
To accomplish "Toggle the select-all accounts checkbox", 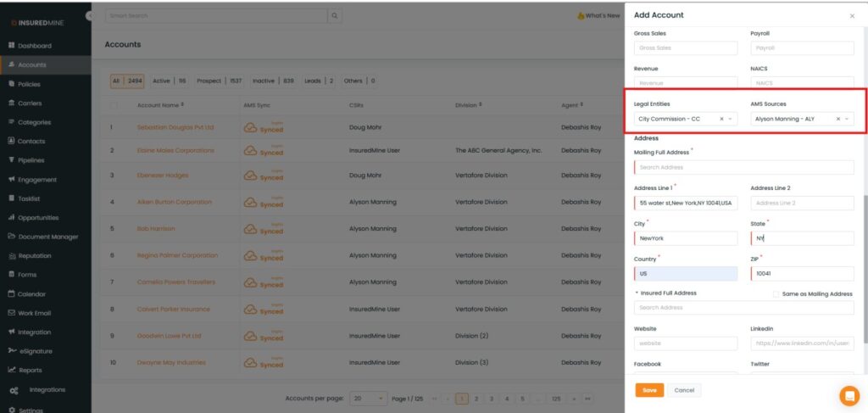I will tap(114, 105).
